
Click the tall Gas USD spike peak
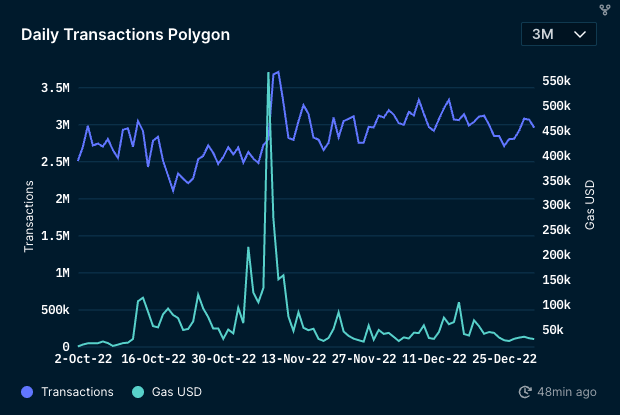coord(268,73)
